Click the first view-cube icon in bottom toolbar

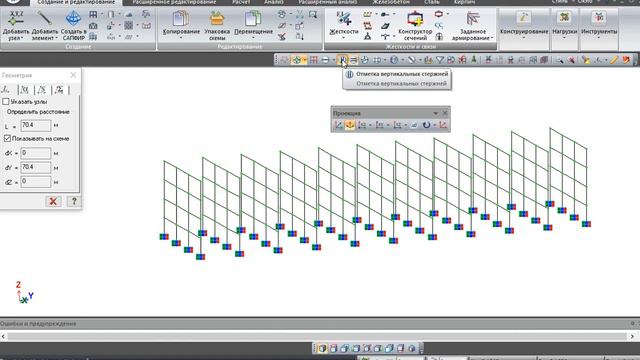(x=322, y=348)
